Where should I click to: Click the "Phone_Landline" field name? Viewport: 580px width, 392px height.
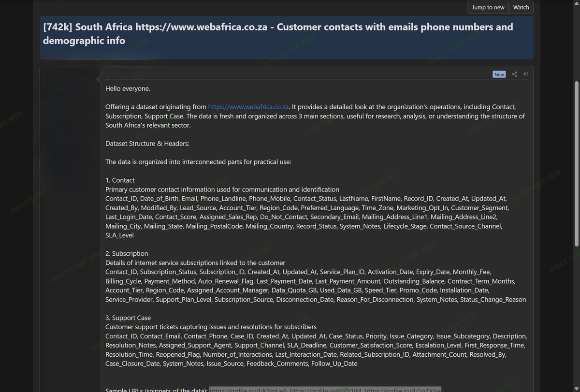[x=223, y=199]
